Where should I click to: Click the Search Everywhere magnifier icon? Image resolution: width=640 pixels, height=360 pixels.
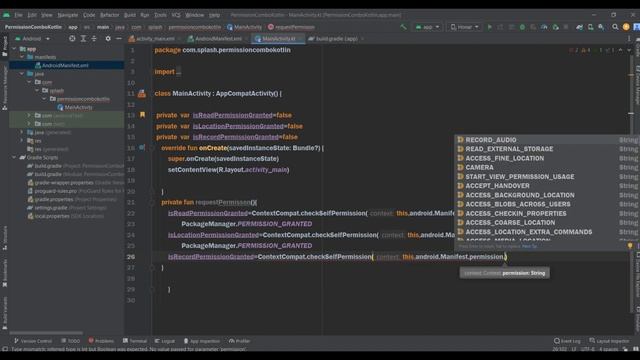click(x=615, y=27)
